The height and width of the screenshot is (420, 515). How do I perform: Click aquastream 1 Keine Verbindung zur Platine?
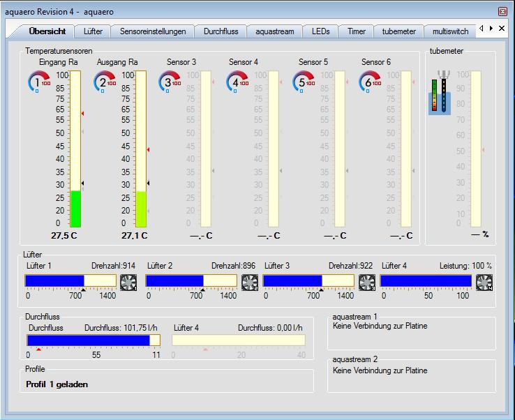[380, 326]
